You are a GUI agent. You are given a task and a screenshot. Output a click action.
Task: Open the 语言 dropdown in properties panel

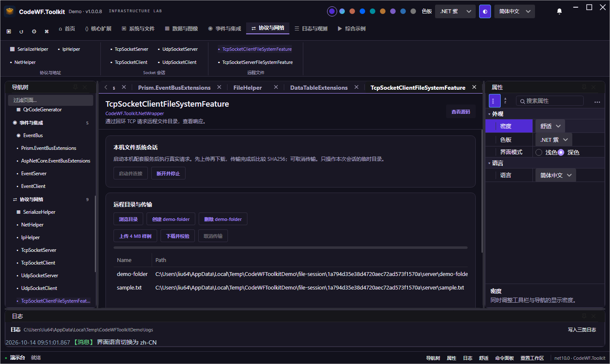click(556, 175)
